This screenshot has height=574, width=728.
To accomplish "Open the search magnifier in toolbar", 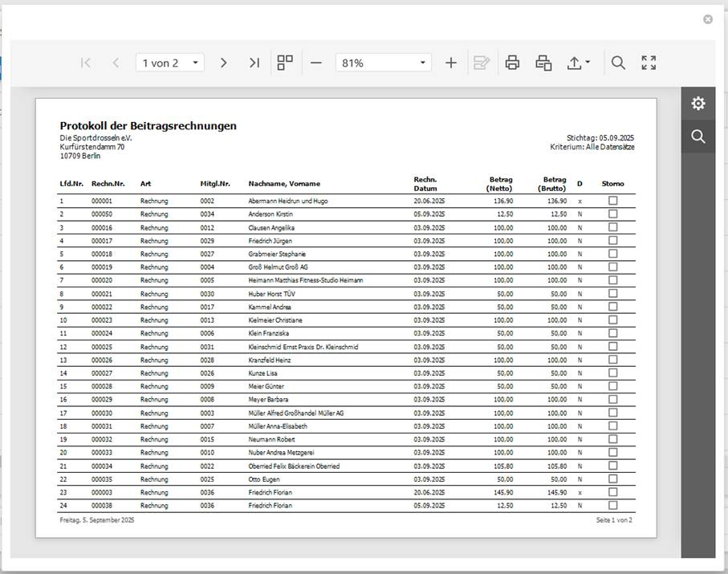I will (618, 63).
